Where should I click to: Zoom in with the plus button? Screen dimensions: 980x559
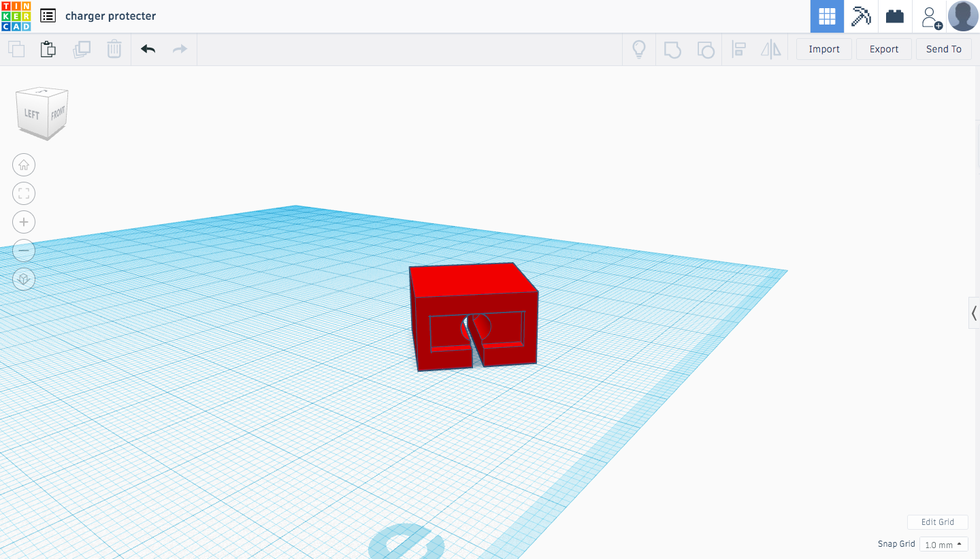[x=24, y=222]
